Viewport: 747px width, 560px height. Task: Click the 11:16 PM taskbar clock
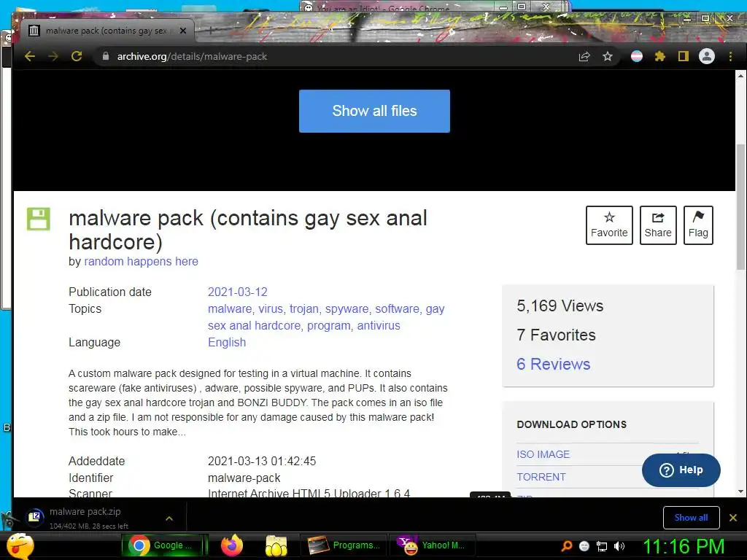[x=684, y=546]
